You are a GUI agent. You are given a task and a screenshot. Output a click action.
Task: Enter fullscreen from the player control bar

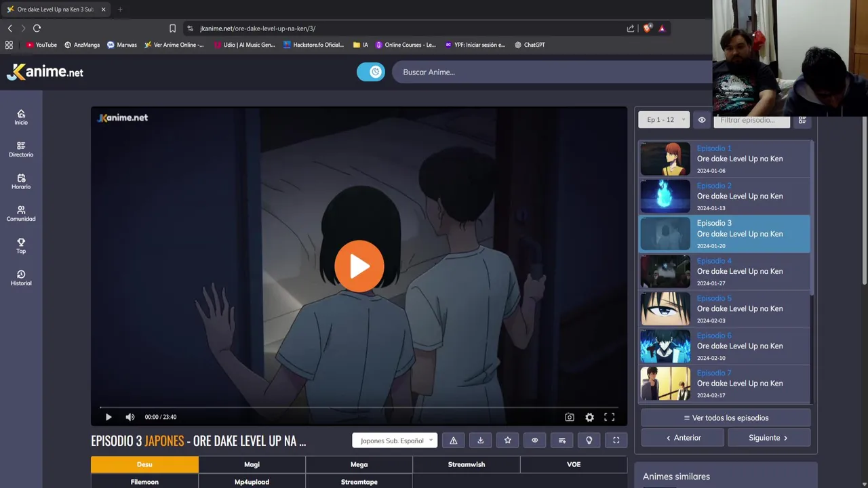[x=610, y=418]
